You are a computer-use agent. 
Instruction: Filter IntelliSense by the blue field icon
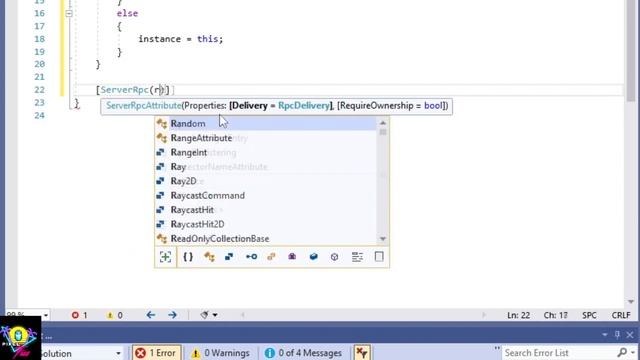313,257
